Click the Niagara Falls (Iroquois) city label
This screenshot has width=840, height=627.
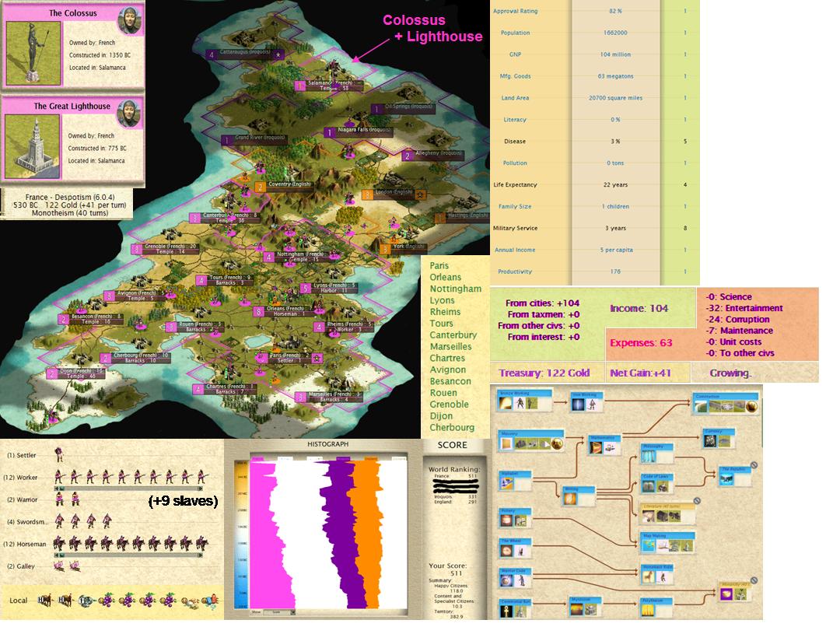tap(358, 131)
